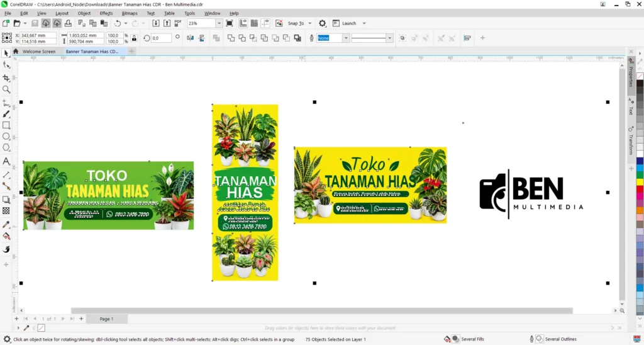Toggle Show Grid button
Image resolution: width=644 pixels, height=345 pixels.
[254, 23]
